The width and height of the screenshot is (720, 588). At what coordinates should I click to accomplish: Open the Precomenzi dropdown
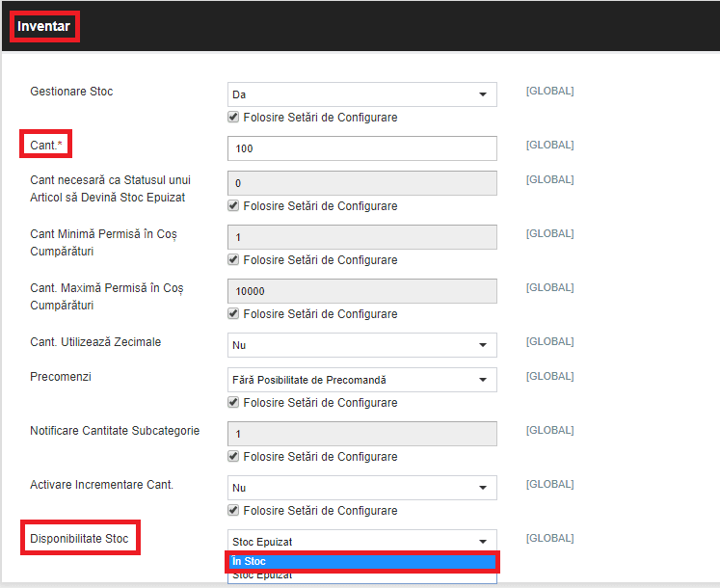(361, 380)
